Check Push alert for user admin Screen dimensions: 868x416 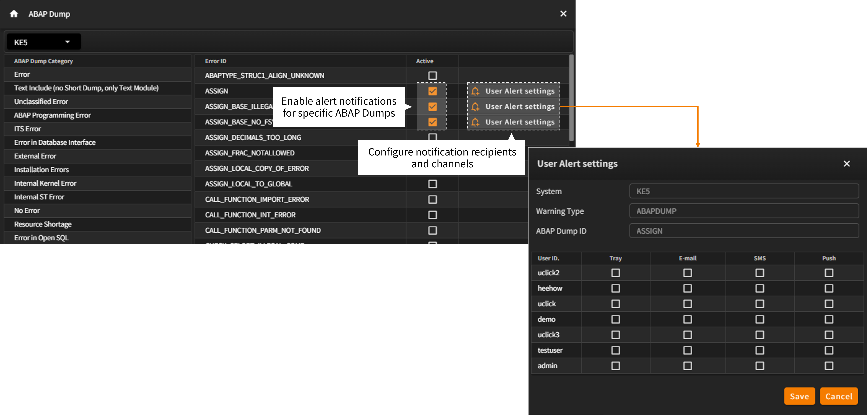click(x=829, y=366)
